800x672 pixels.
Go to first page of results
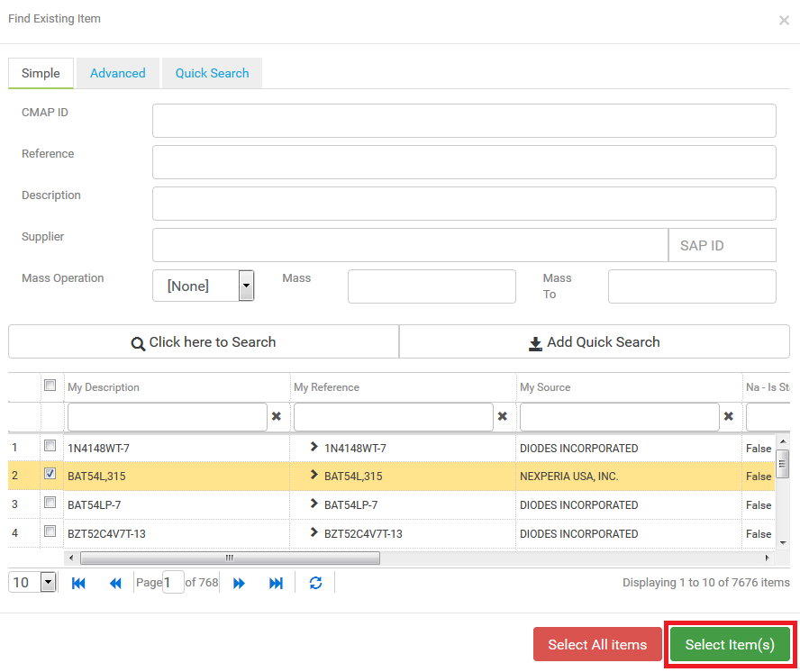[78, 583]
